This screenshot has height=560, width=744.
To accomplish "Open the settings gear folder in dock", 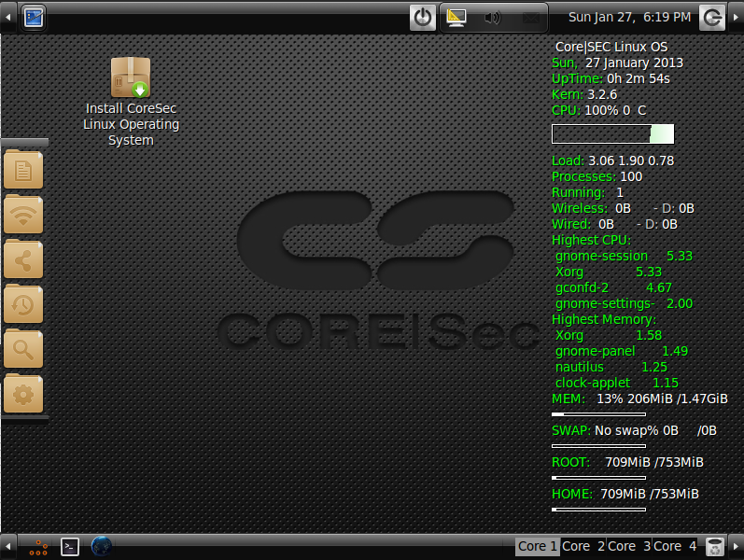I will [x=23, y=394].
